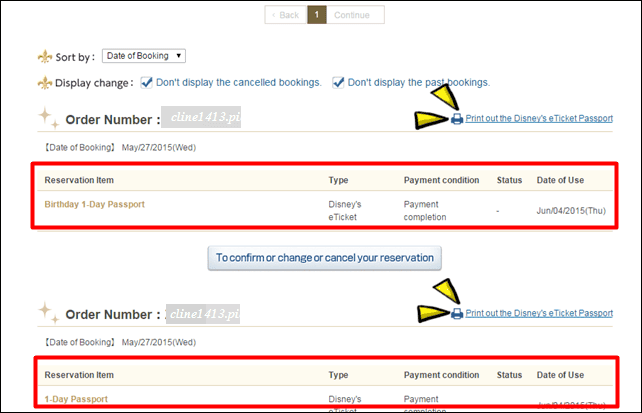Viewport: 642px width, 413px height.
Task: Click second order's "Payment condition" column header
Action: tap(441, 375)
